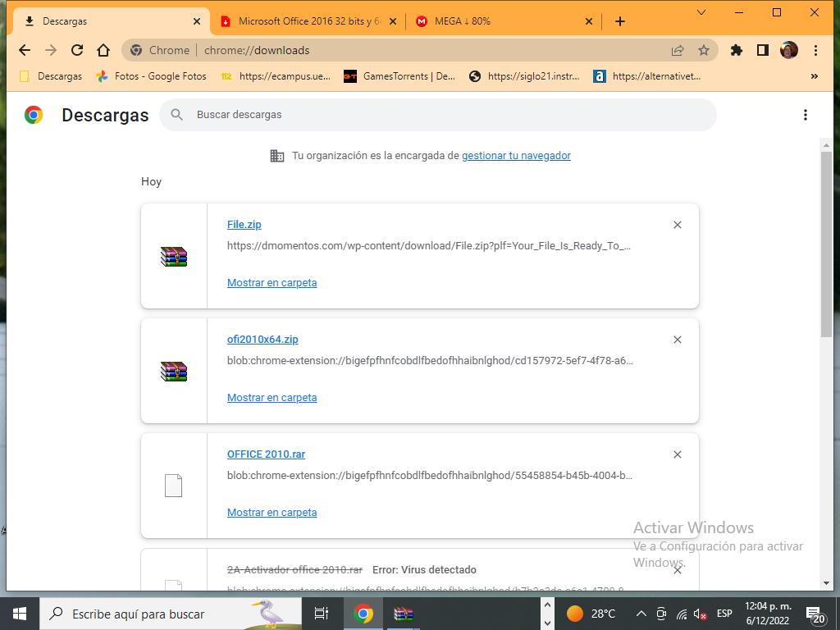Click the downloads page vertical scrollbar

point(826,246)
